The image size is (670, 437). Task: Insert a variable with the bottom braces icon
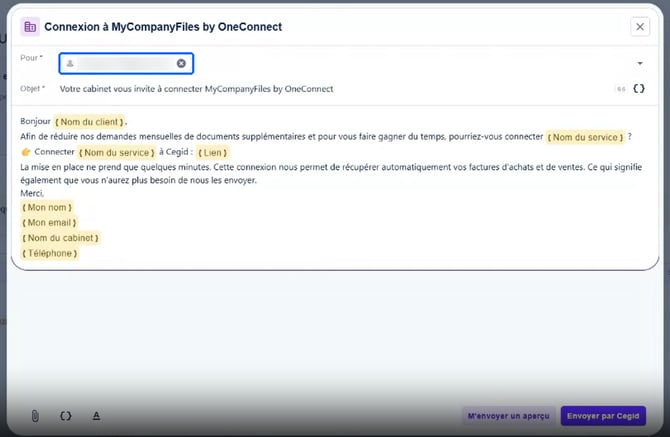click(x=65, y=416)
